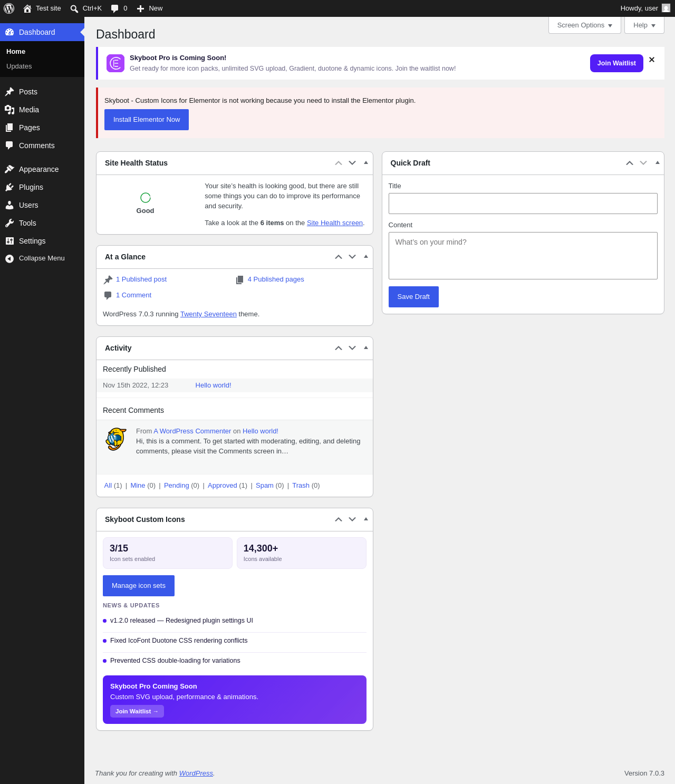
Task: Open the Updates submenu item
Action: click(19, 66)
